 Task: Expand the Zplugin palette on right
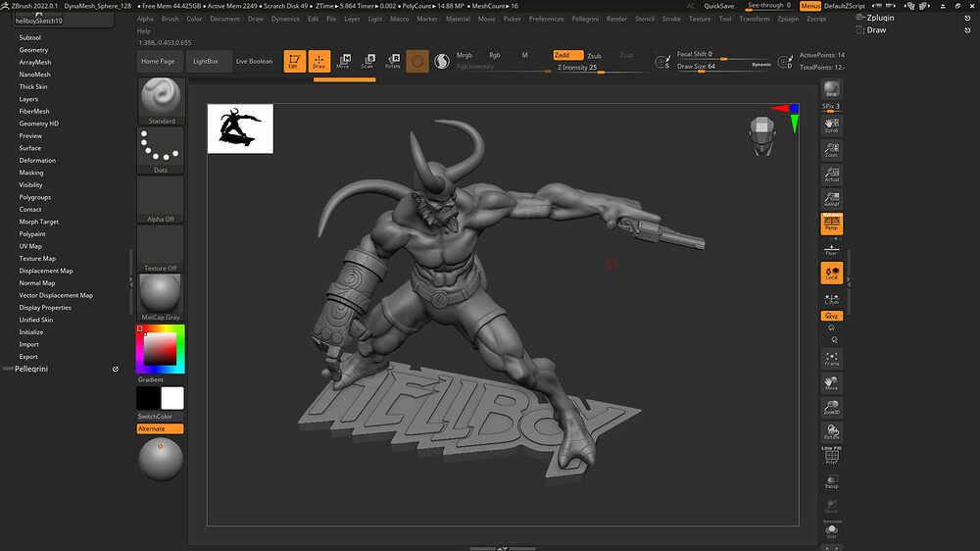pos(880,18)
